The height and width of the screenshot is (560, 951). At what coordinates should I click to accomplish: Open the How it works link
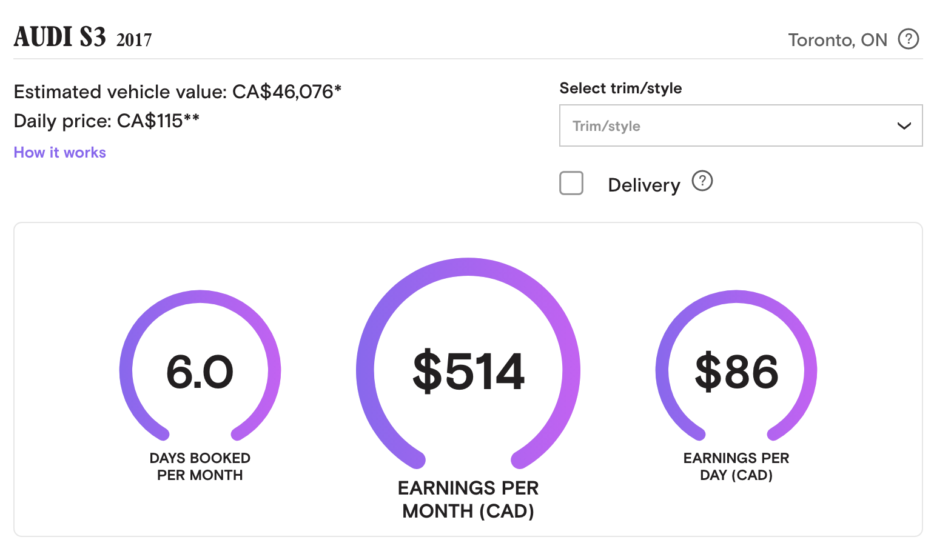[59, 152]
